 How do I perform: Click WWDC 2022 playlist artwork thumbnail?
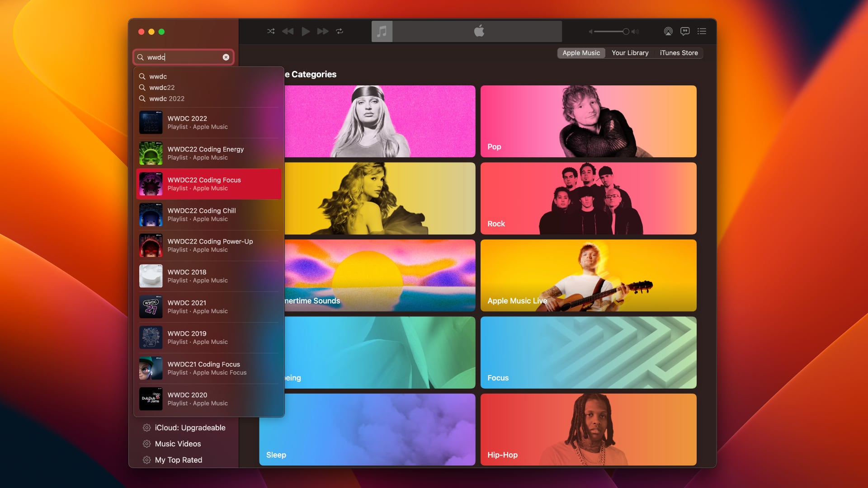[151, 122]
